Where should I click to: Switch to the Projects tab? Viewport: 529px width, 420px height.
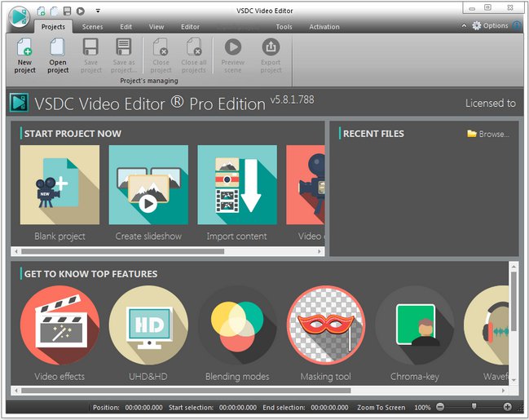[x=53, y=27]
